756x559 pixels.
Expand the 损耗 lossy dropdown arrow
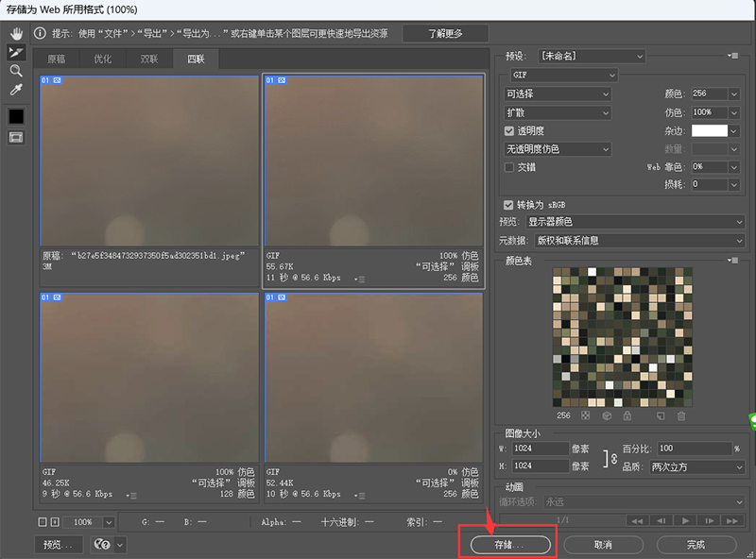734,184
